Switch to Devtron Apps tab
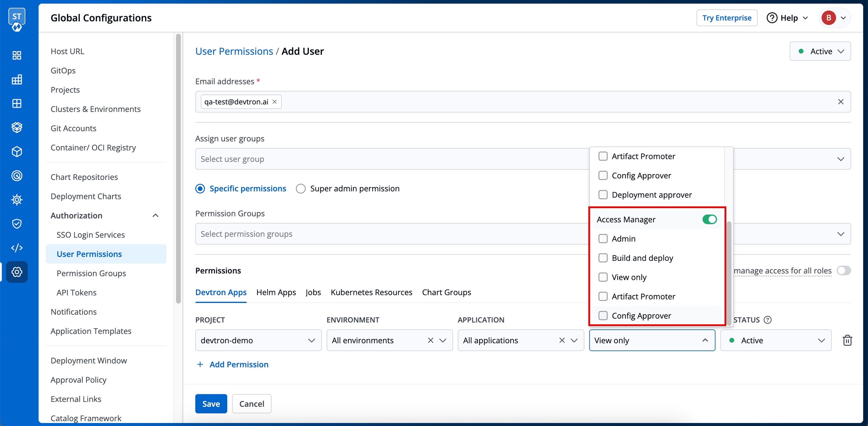The image size is (868, 426). [x=221, y=292]
